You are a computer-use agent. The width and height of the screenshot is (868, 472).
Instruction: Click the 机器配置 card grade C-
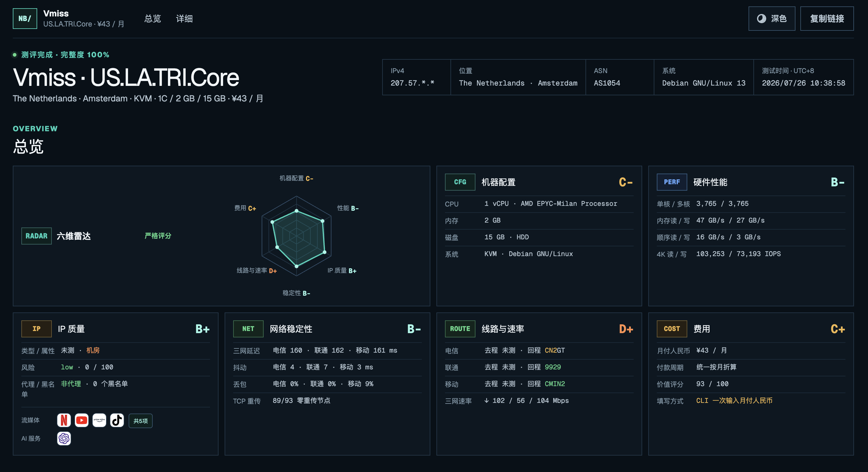point(625,182)
